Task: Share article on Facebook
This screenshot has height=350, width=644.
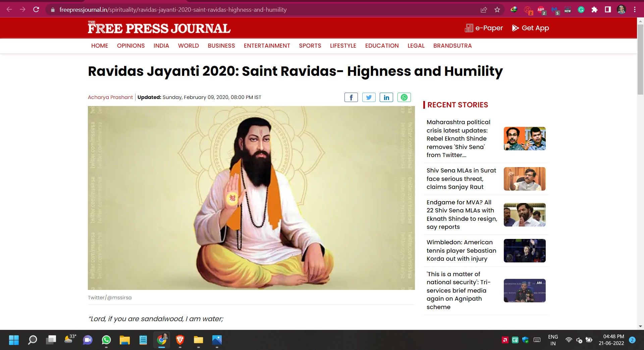Action: pyautogui.click(x=351, y=97)
